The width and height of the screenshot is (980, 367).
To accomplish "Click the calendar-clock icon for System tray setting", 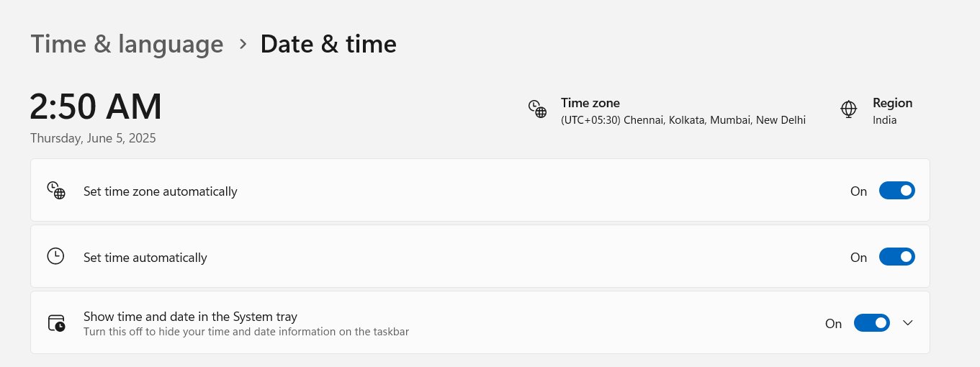I will pyautogui.click(x=56, y=323).
